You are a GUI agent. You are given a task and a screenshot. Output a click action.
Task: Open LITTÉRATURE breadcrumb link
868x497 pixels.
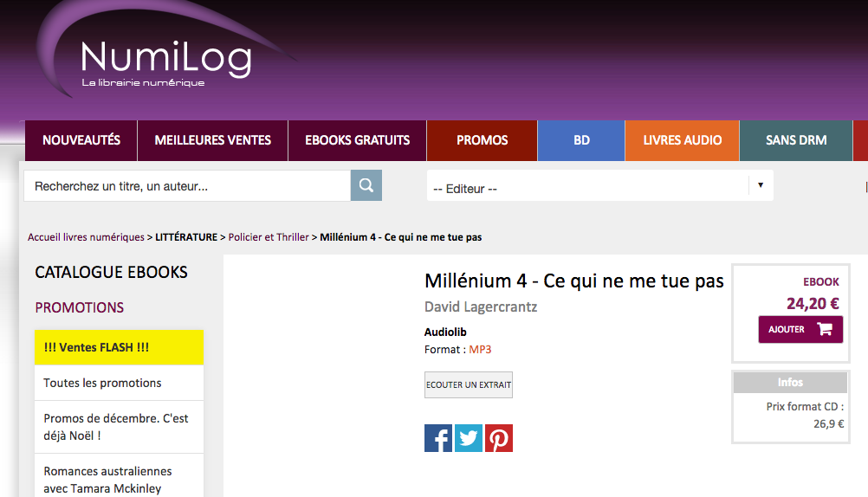click(x=186, y=237)
